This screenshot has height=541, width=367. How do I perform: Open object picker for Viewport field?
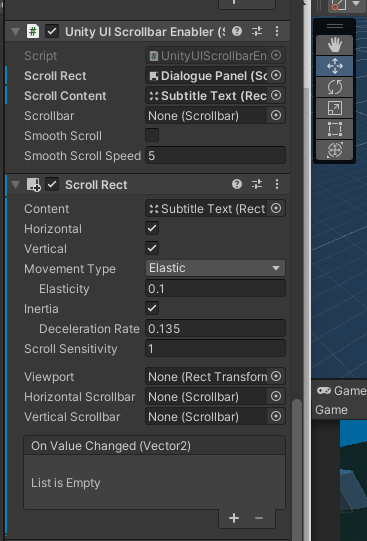276,376
